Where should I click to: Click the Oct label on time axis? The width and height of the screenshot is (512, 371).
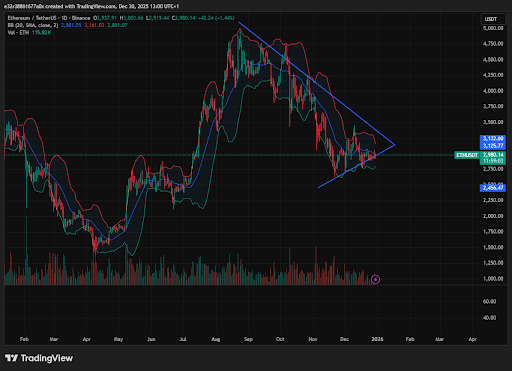tap(280, 339)
